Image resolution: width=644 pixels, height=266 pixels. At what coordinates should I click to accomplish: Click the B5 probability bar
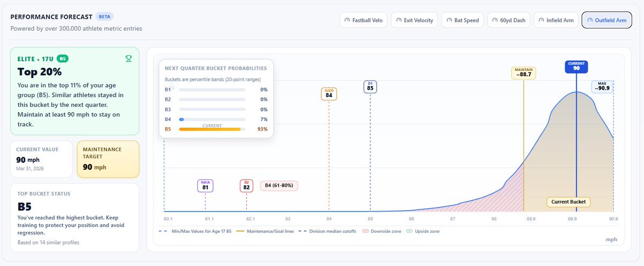tap(212, 129)
